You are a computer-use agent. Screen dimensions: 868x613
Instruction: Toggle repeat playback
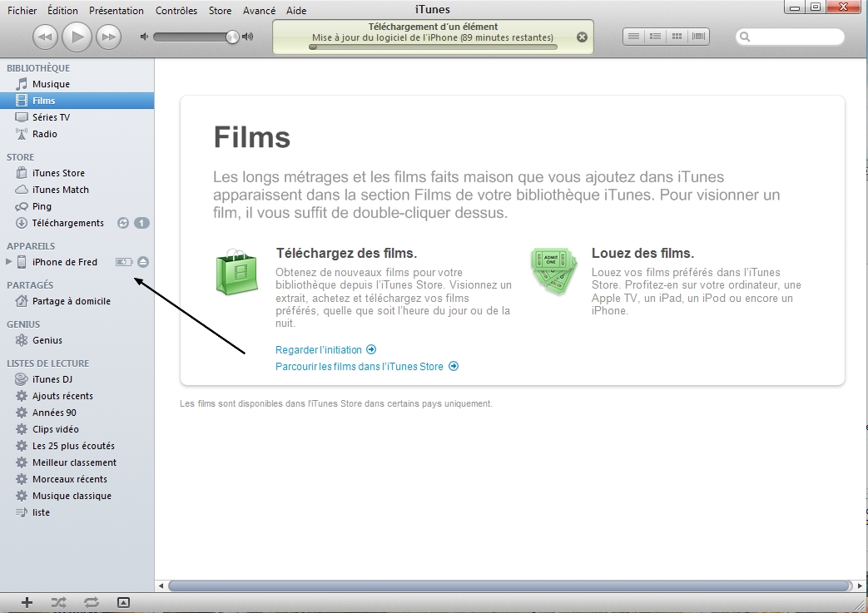(92, 602)
